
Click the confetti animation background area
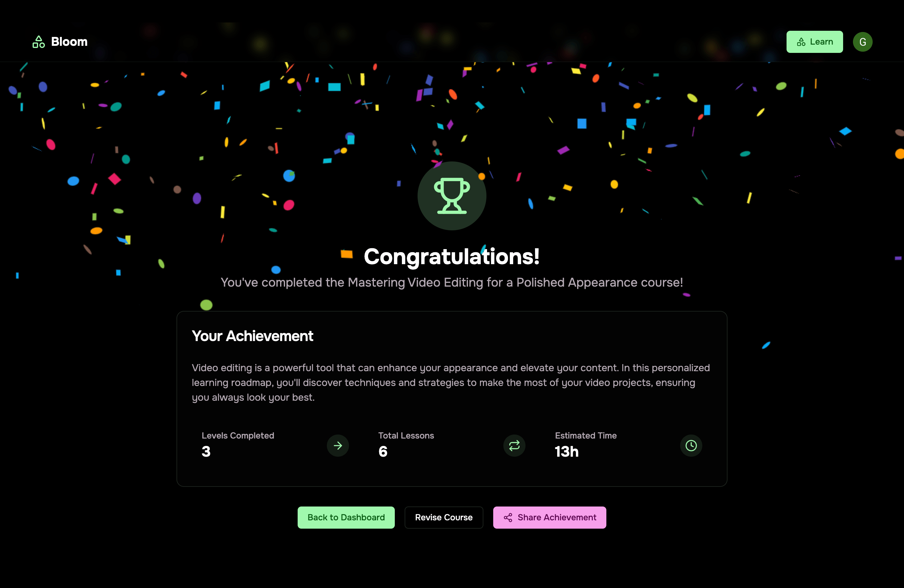[132, 132]
